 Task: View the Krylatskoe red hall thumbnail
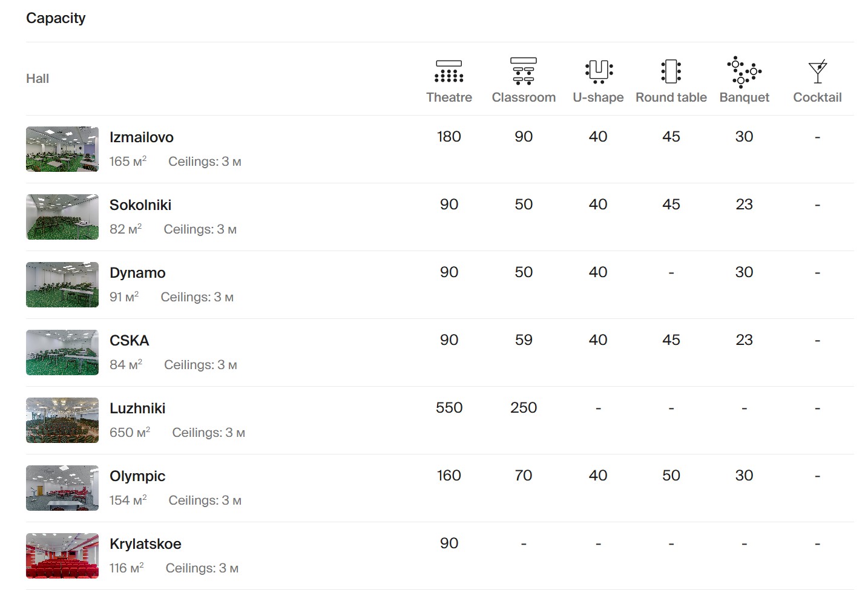pos(62,556)
